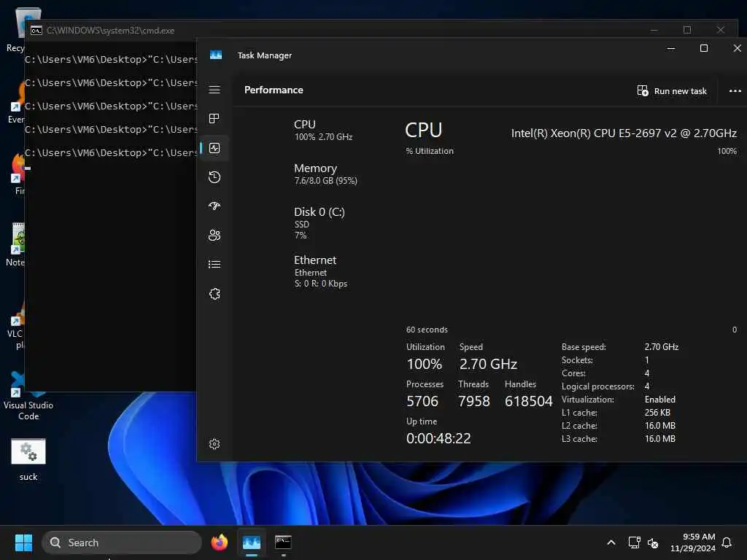This screenshot has height=560, width=747.
Task: Minimize the Task Manager window
Action: pyautogui.click(x=671, y=49)
